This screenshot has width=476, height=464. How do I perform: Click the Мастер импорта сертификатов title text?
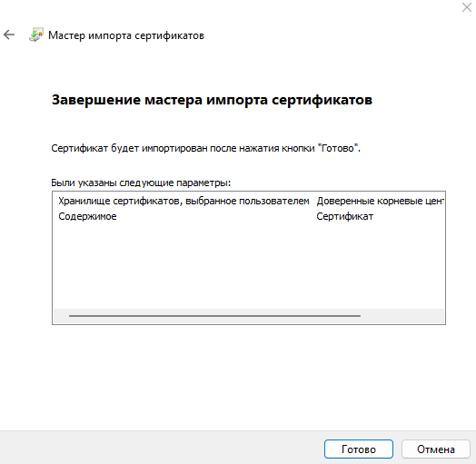pos(126,35)
